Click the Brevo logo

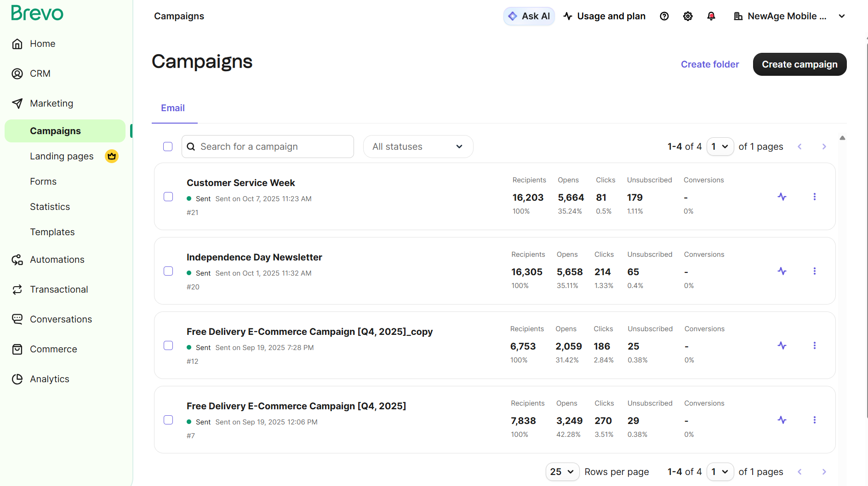click(37, 13)
